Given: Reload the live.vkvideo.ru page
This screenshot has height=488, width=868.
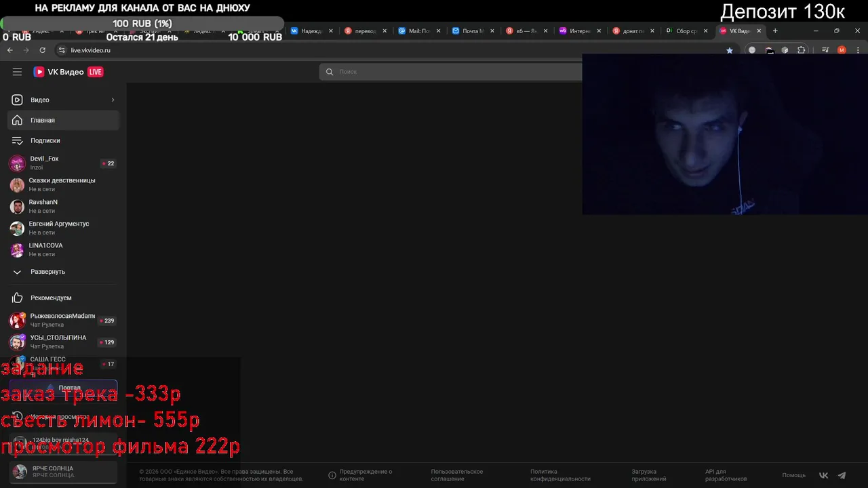Looking at the screenshot, I should (42, 50).
